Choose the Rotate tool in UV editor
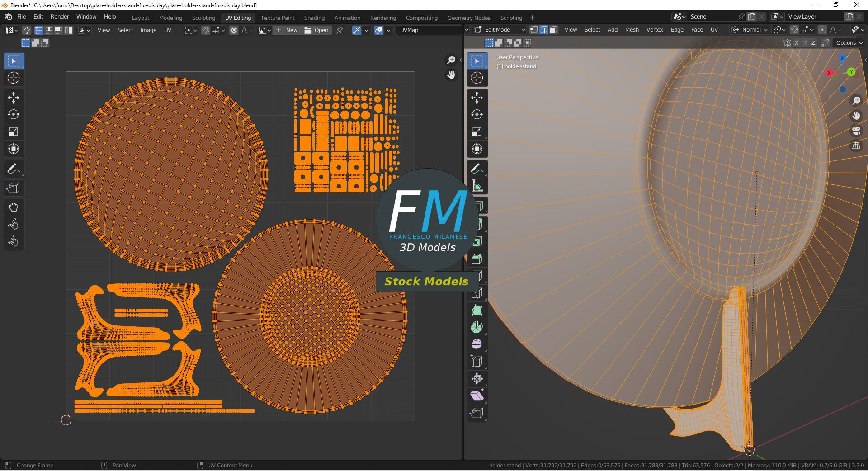 coord(14,114)
